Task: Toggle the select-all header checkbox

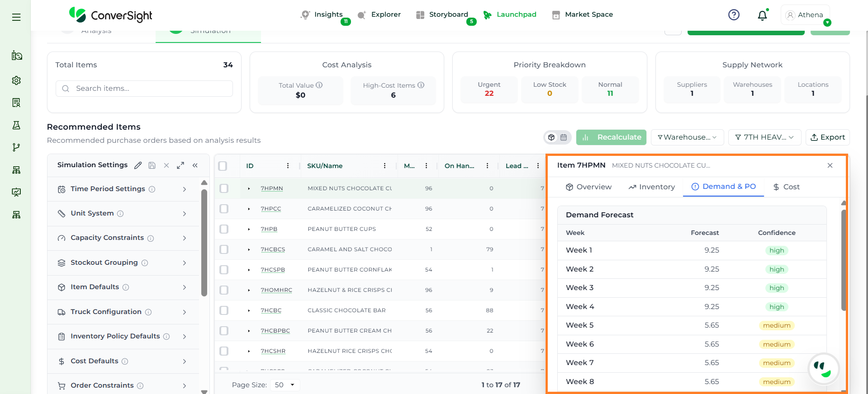Action: click(223, 166)
